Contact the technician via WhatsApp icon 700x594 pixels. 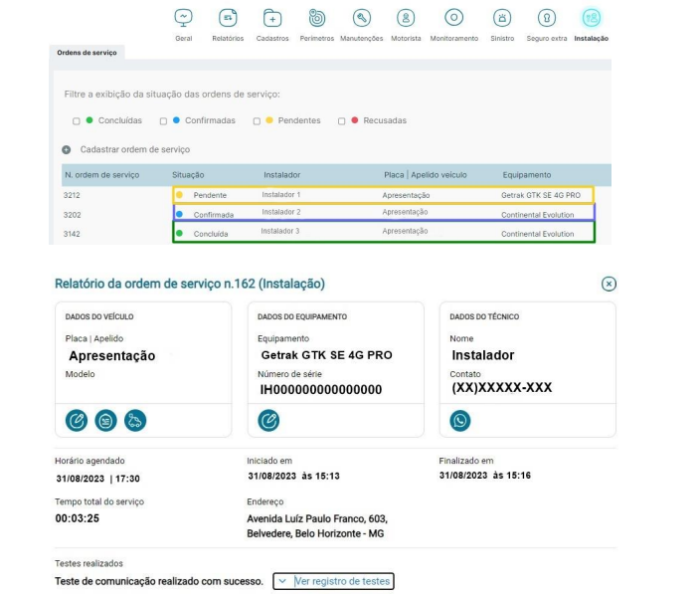pyautogui.click(x=460, y=420)
